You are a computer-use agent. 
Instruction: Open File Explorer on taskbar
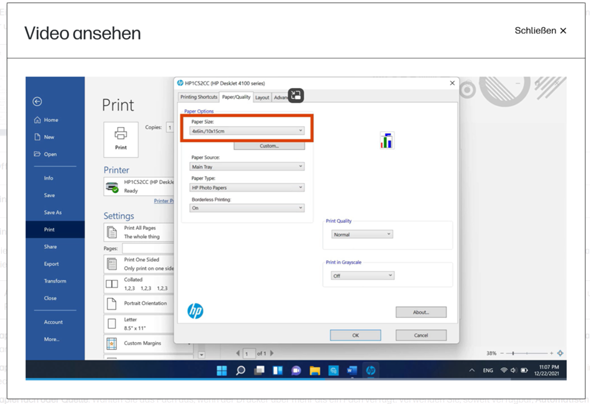pos(315,371)
